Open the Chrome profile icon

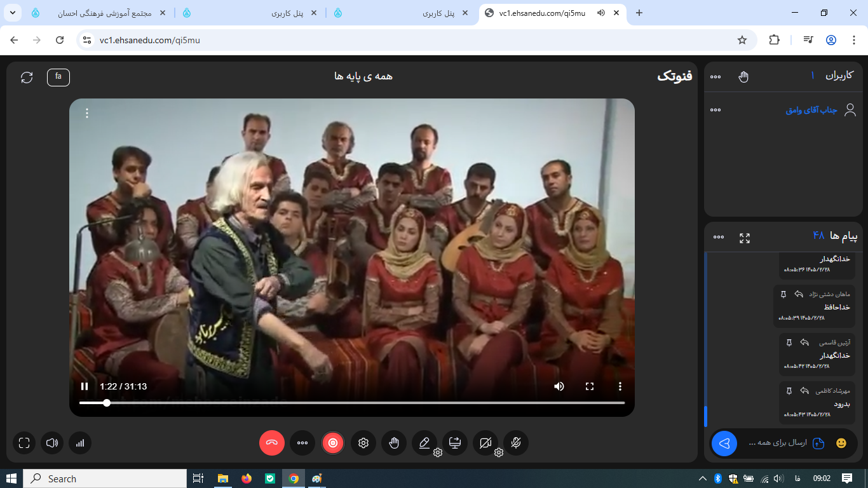(831, 40)
